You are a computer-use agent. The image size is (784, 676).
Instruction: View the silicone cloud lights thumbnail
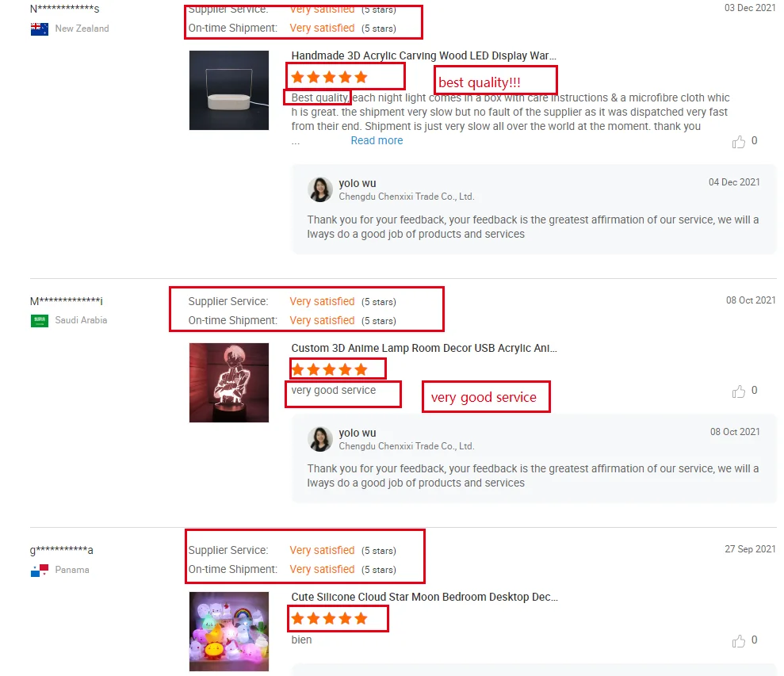(229, 632)
